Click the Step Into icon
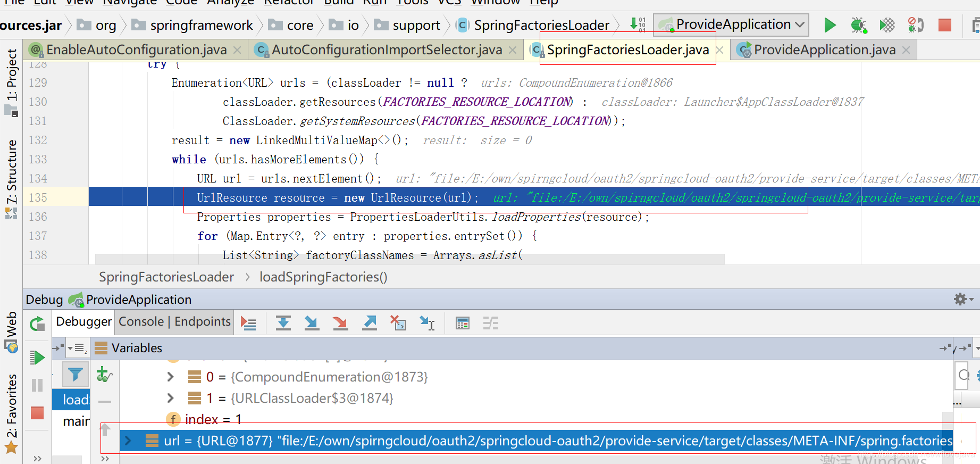Viewport: 980px width, 464px height. 312,323
